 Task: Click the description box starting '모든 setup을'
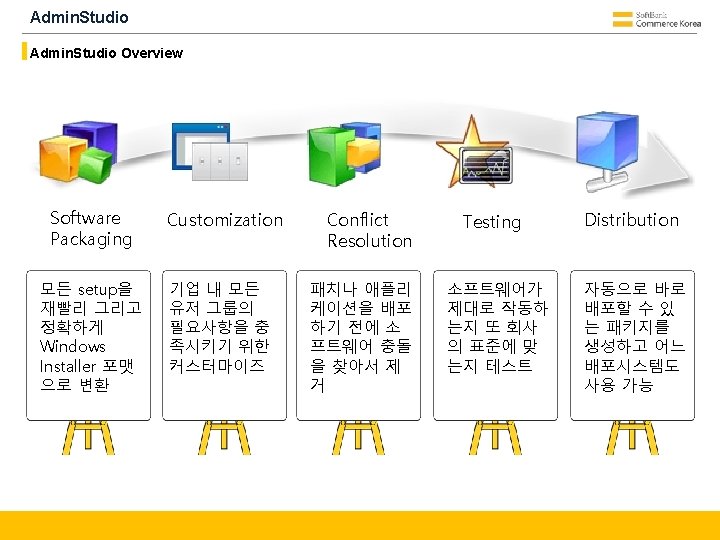89,345
